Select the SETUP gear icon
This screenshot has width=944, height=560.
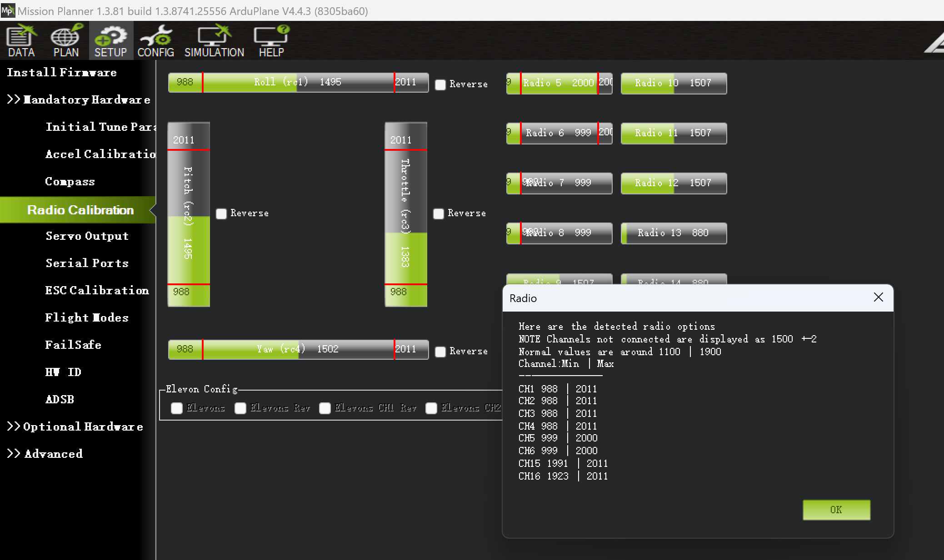[110, 40]
